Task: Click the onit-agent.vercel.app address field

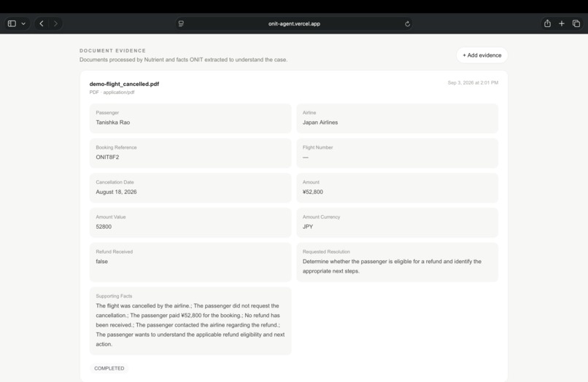Action: pyautogui.click(x=294, y=23)
